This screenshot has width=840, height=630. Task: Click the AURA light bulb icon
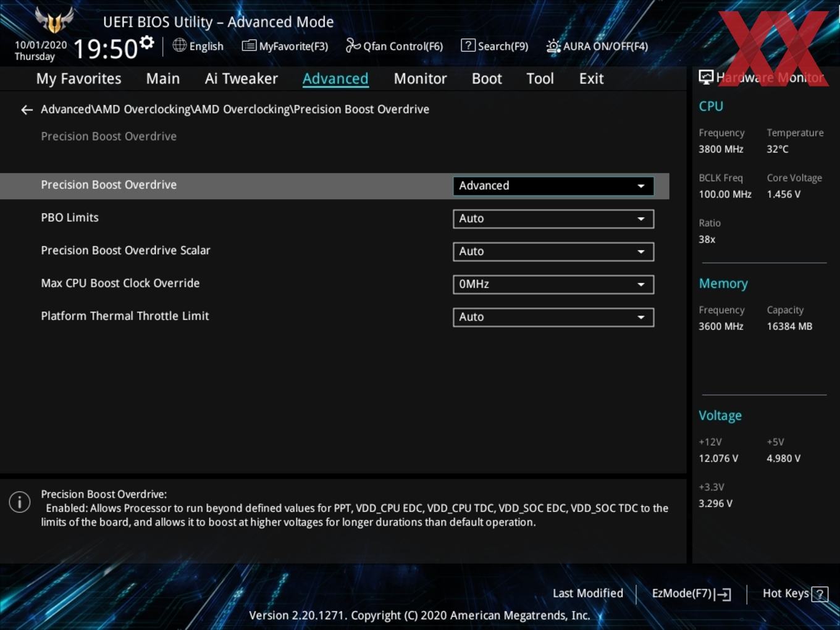pos(553,46)
